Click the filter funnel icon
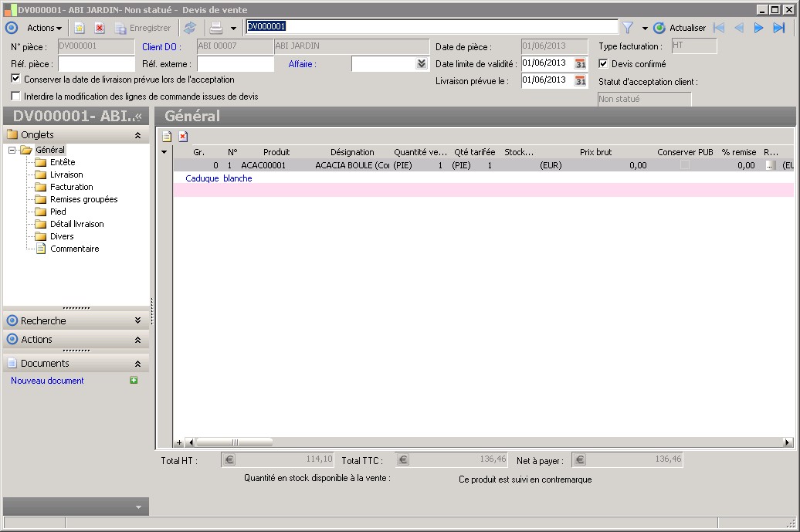Viewport: 800px width, 532px height. 628,28
